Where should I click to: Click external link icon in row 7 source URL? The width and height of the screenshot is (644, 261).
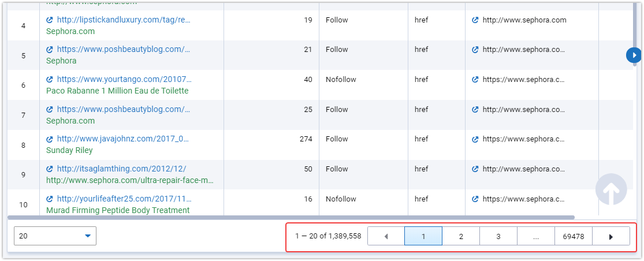click(x=50, y=110)
